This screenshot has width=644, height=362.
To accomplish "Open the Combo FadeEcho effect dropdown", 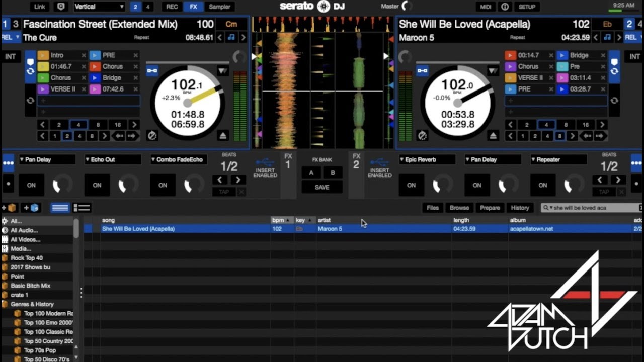I will pyautogui.click(x=179, y=159).
